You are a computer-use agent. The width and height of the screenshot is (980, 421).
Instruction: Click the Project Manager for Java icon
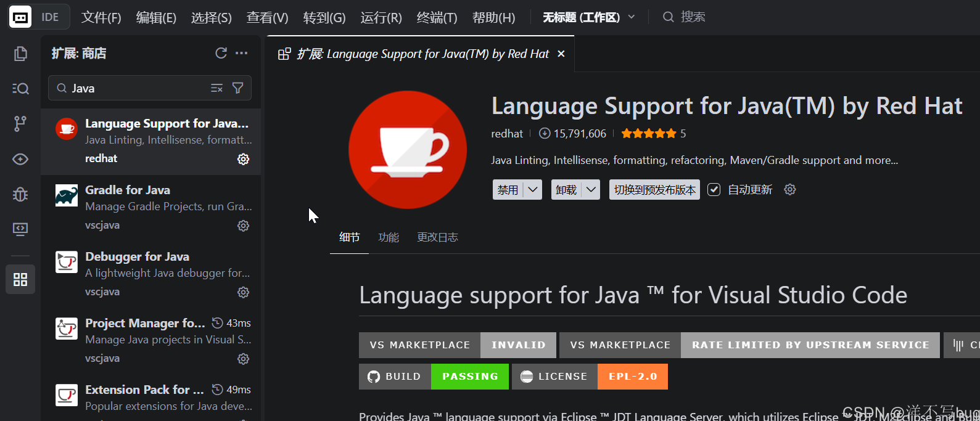click(67, 329)
